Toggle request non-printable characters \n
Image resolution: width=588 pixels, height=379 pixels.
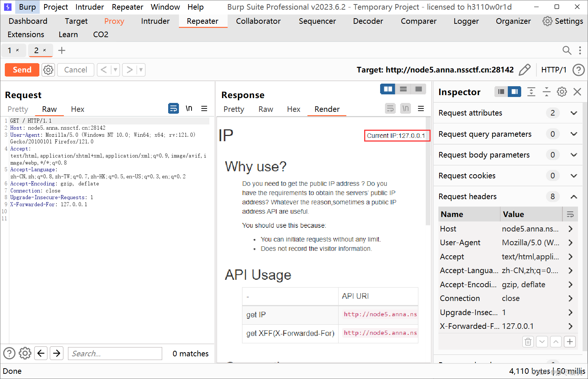[x=189, y=108]
